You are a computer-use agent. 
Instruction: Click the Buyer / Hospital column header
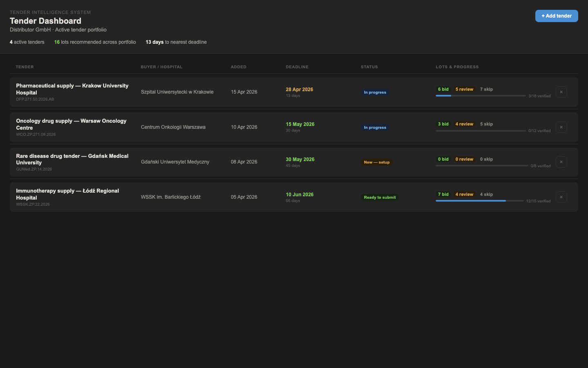[162, 67]
